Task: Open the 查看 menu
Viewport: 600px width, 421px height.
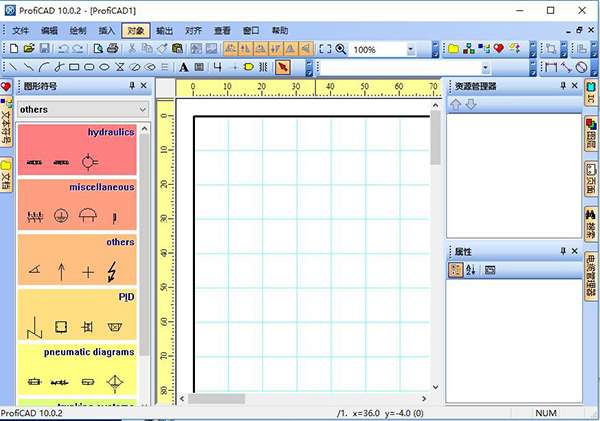Action: [x=222, y=31]
